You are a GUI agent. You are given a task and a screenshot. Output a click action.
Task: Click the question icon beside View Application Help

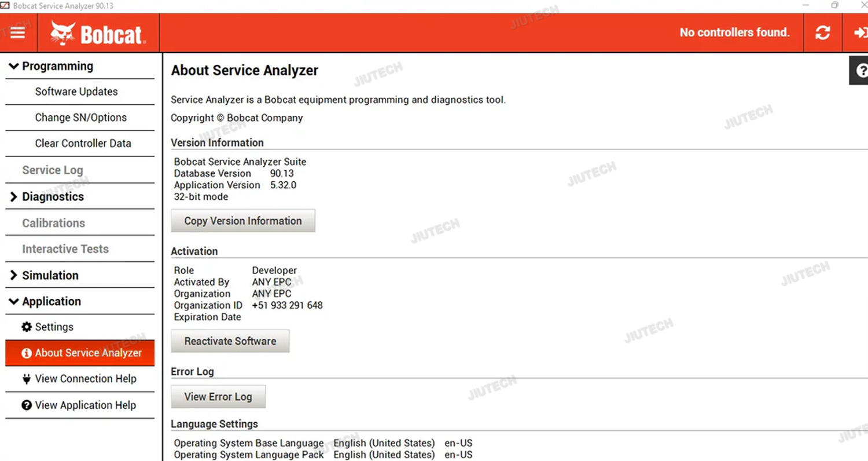point(27,405)
